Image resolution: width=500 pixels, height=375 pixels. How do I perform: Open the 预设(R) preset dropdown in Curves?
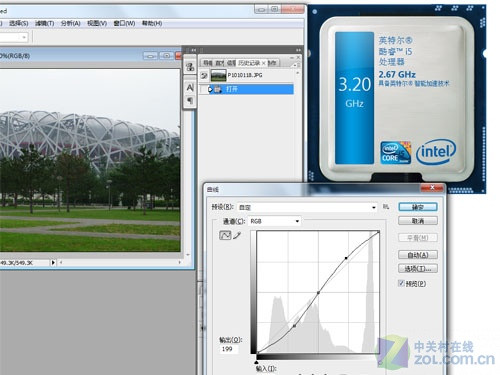pyautogui.click(x=307, y=207)
